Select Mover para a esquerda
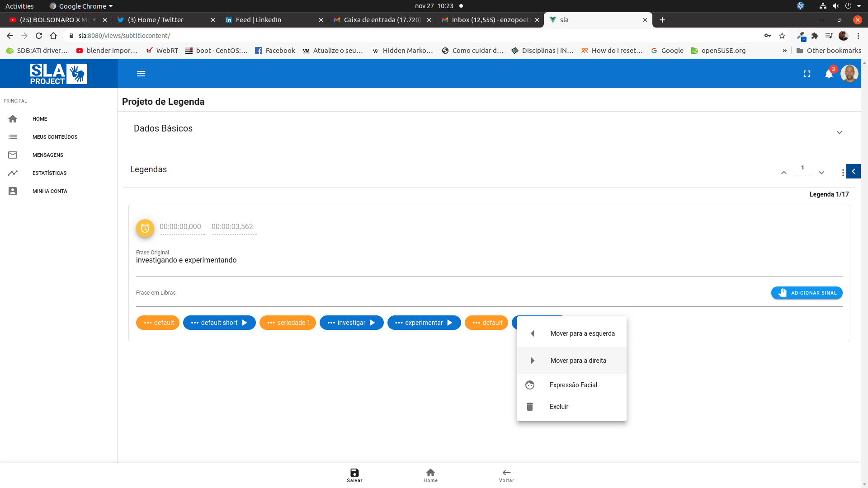The width and height of the screenshot is (868, 488). (x=582, y=333)
